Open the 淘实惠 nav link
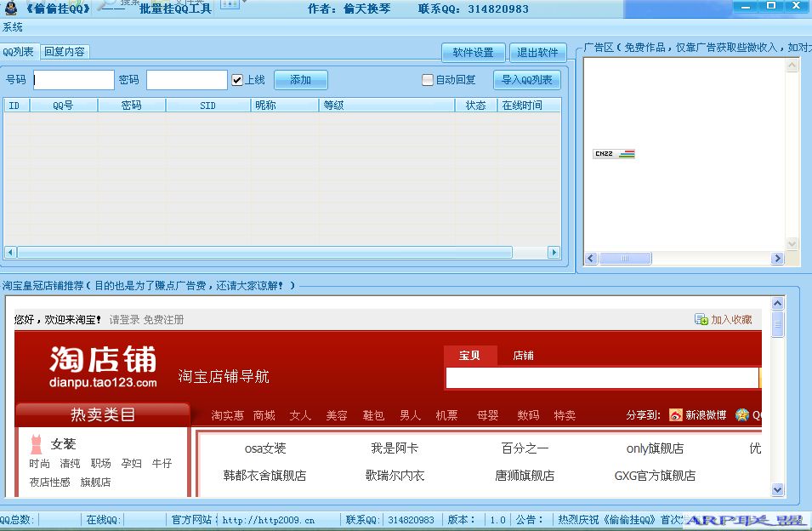Image resolution: width=812 pixels, height=531 pixels. pos(227,415)
